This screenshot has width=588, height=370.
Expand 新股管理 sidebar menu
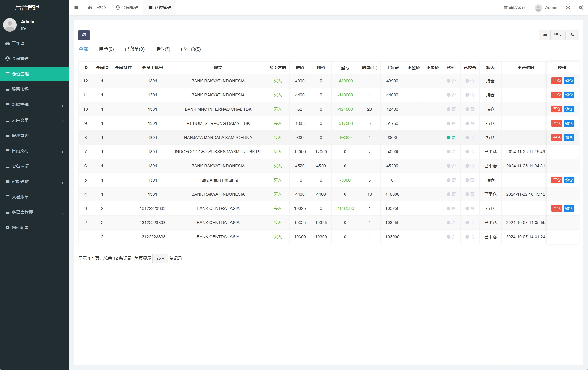coord(20,105)
